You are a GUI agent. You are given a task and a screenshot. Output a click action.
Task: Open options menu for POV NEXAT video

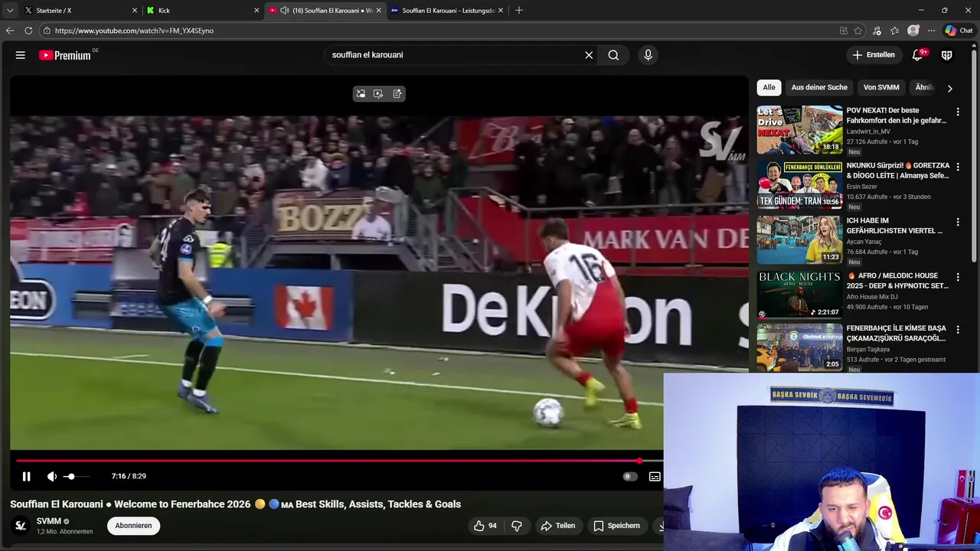coord(957,112)
